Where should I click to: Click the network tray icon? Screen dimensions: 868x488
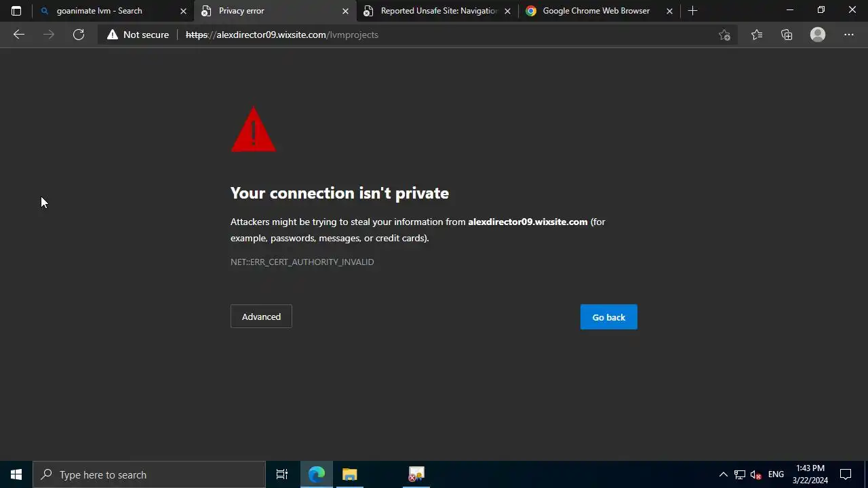click(740, 474)
